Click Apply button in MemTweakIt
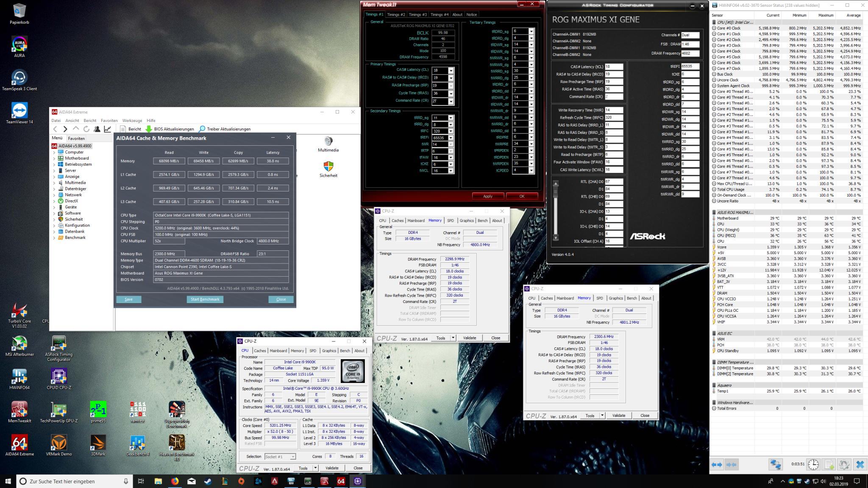Screen dimensions: 868x488 point(488,196)
